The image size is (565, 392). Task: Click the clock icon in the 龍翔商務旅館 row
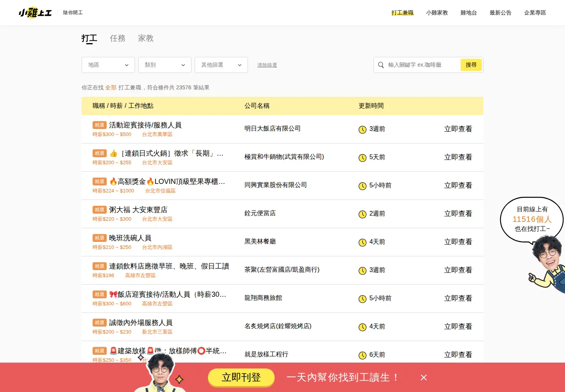click(363, 299)
